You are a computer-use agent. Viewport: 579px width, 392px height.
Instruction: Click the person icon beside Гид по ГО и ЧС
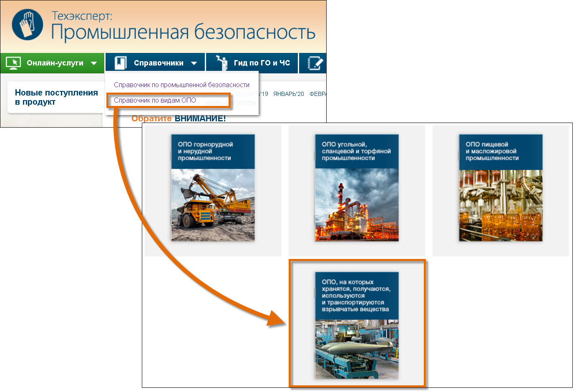(222, 63)
